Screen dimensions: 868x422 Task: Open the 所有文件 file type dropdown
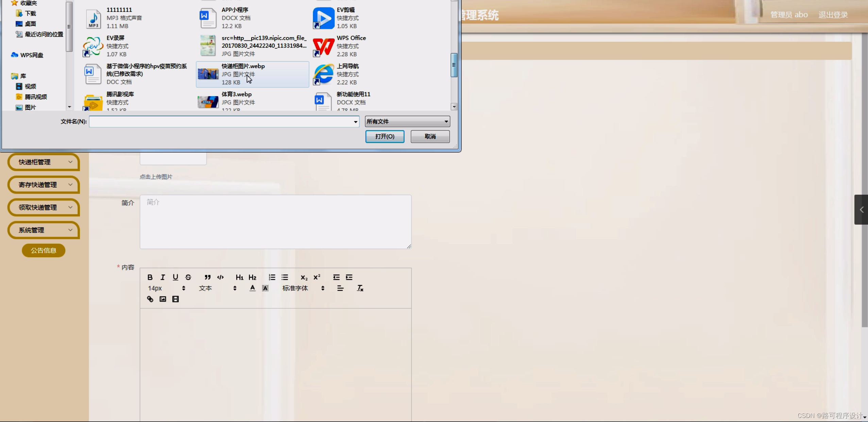point(407,121)
